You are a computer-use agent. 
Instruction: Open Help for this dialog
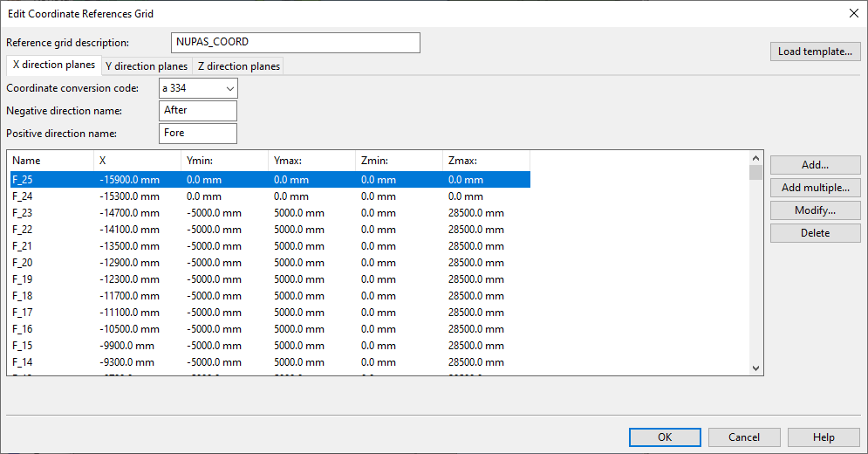pyautogui.click(x=824, y=437)
